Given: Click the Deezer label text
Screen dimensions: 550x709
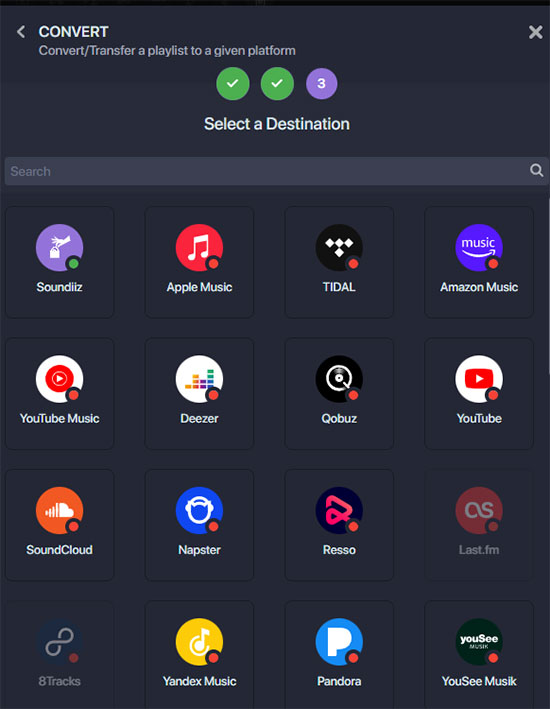Looking at the screenshot, I should point(199,419).
